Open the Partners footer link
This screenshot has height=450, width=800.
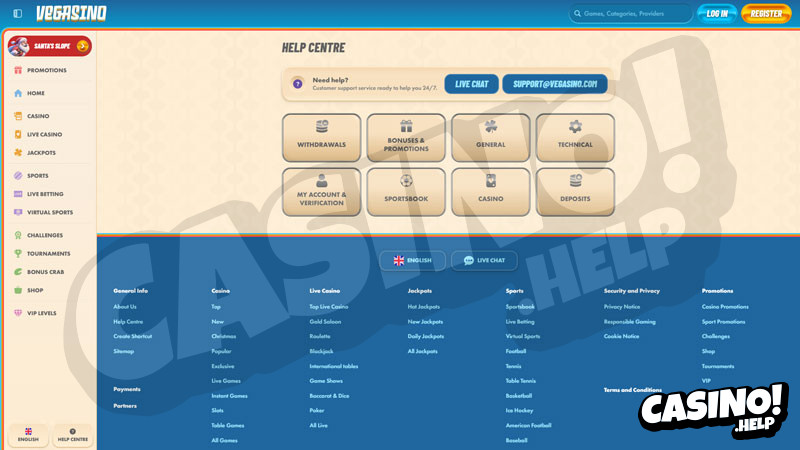(125, 406)
